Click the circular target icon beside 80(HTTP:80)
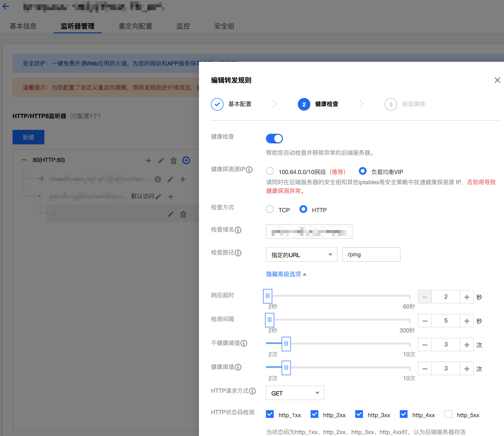Screen dimensions: 504x436 point(186,160)
